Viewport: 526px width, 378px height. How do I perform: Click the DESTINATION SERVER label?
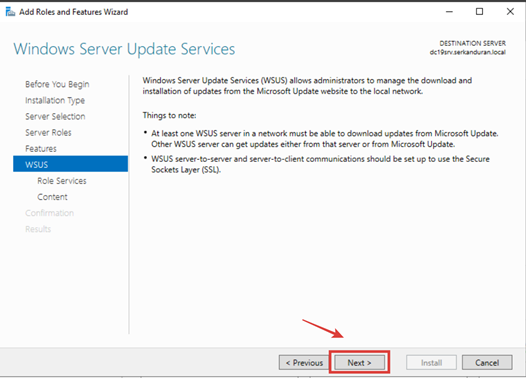point(473,43)
